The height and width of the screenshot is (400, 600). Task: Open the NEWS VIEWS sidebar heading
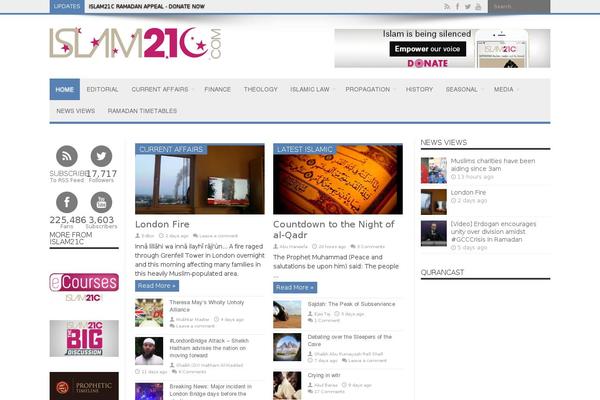point(444,142)
